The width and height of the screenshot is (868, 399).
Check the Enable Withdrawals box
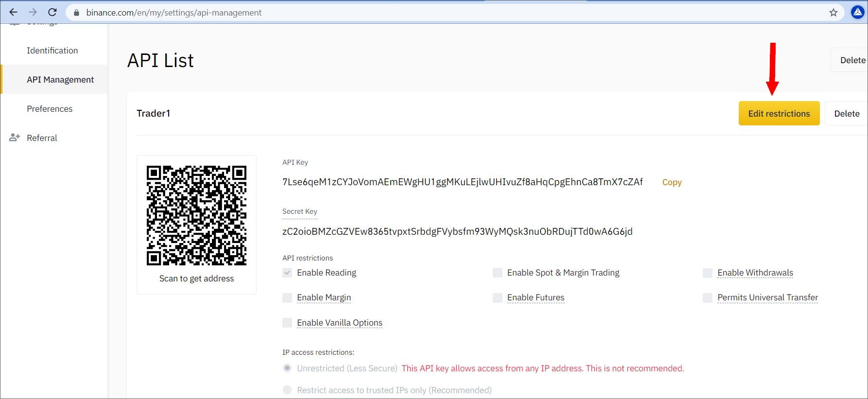pos(708,273)
